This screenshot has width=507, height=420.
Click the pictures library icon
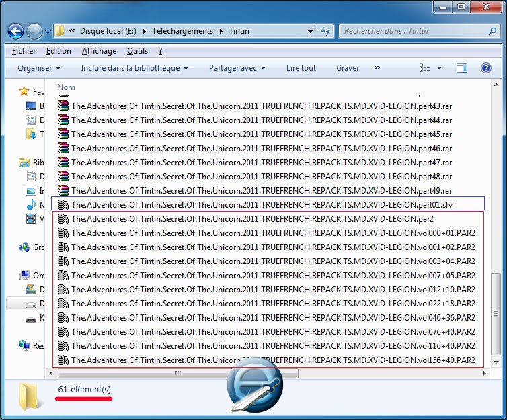[x=31, y=191]
